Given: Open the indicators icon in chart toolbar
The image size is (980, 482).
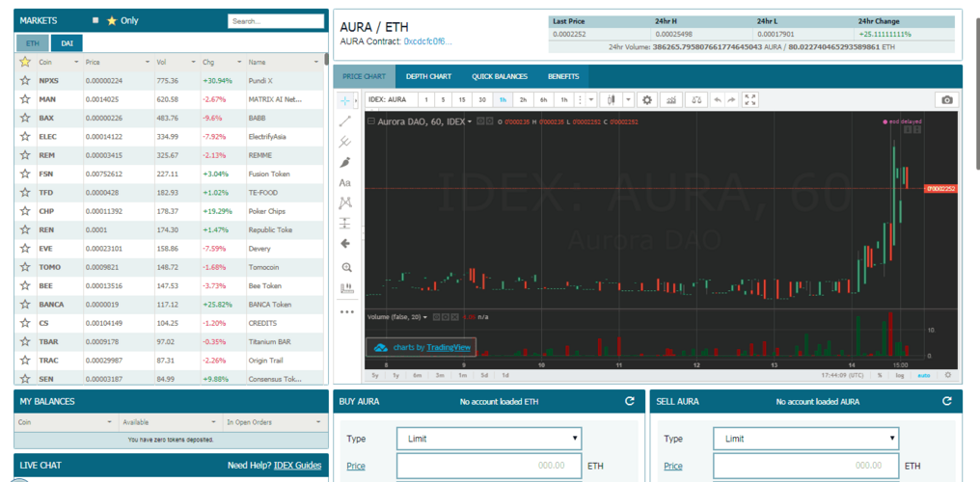Looking at the screenshot, I should [x=671, y=100].
